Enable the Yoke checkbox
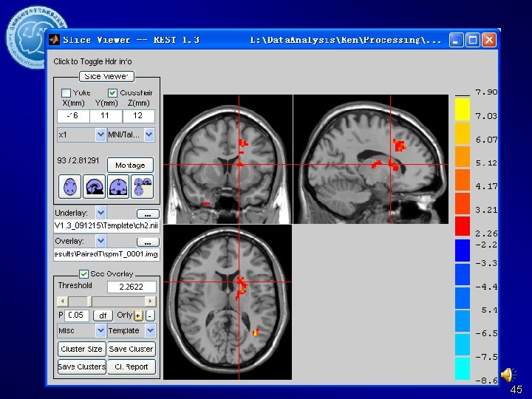The height and width of the screenshot is (399, 532). [66, 92]
